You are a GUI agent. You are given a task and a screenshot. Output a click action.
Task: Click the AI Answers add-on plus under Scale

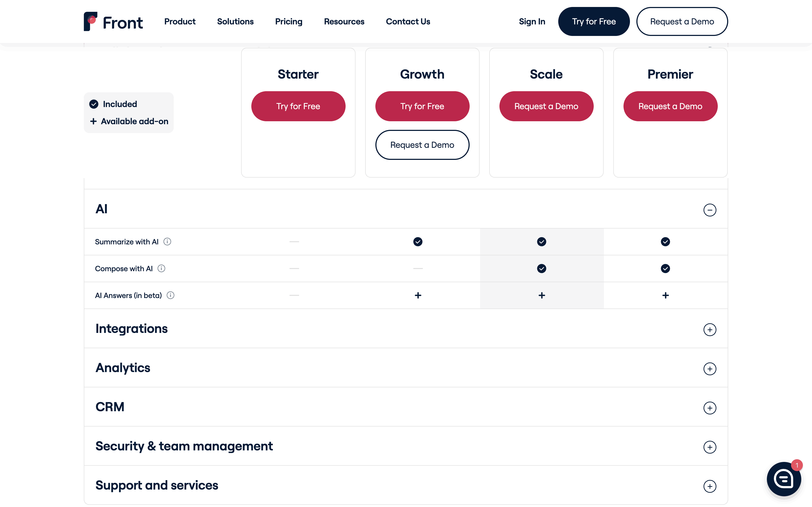(542, 295)
